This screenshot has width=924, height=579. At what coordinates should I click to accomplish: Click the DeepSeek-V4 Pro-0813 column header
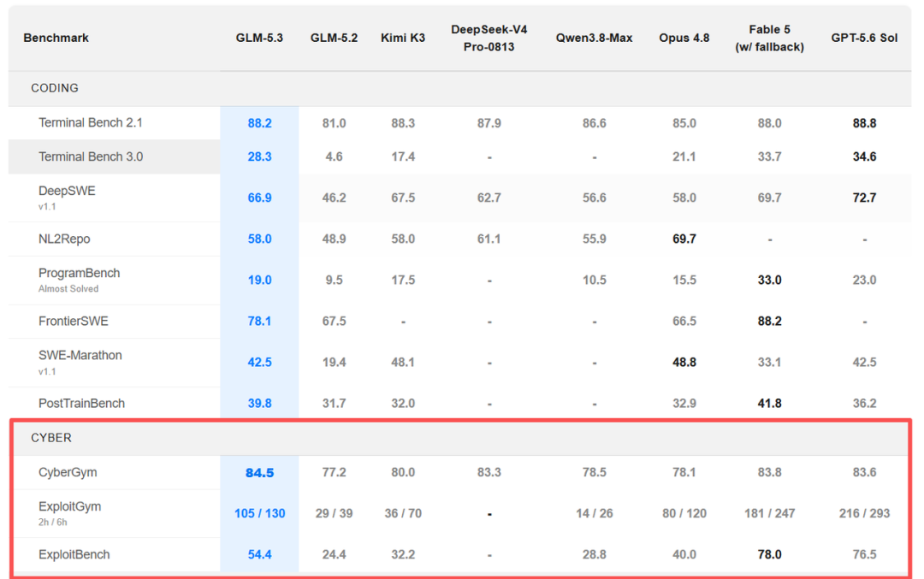tap(489, 38)
